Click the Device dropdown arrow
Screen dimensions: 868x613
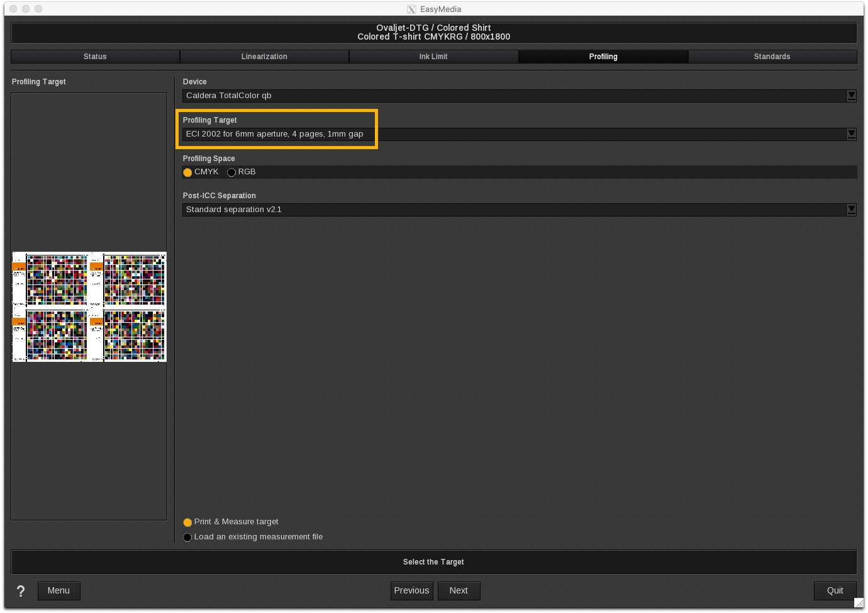[x=851, y=96]
